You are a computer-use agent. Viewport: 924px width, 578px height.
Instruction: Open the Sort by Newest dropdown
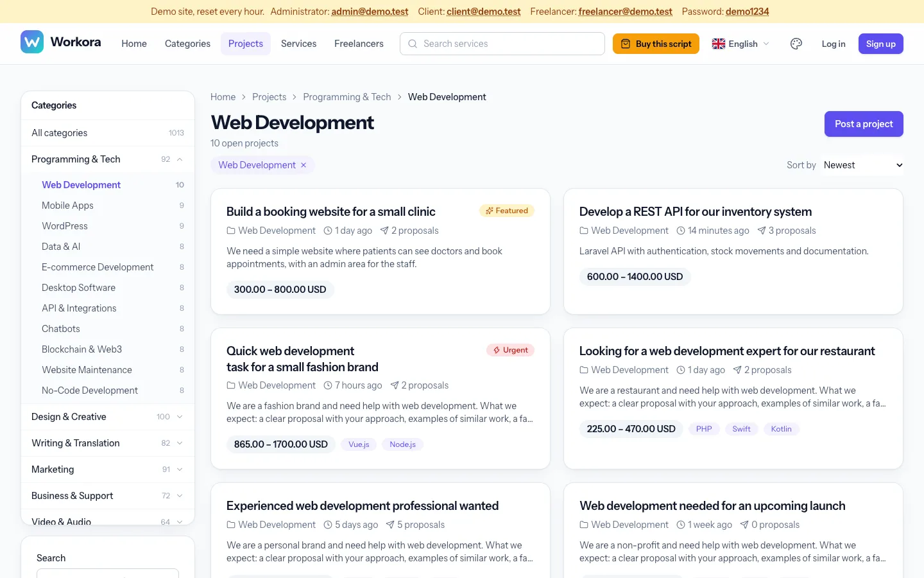863,165
